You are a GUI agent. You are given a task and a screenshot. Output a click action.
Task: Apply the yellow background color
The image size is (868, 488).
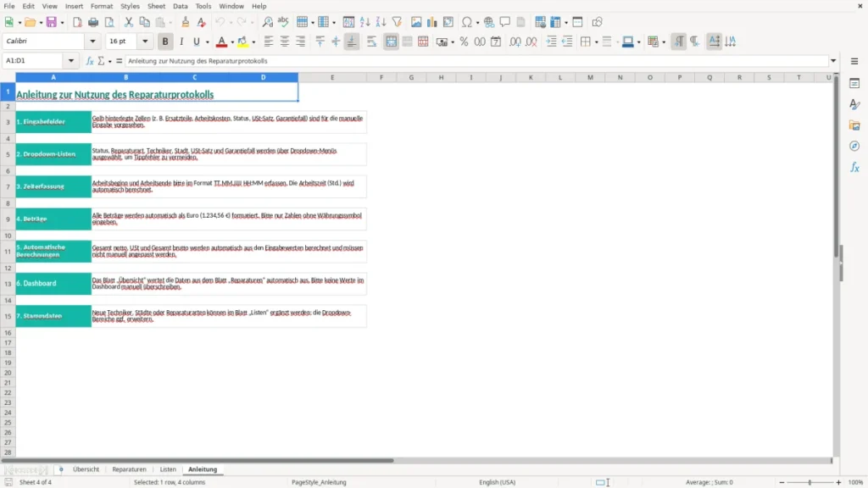coord(242,42)
